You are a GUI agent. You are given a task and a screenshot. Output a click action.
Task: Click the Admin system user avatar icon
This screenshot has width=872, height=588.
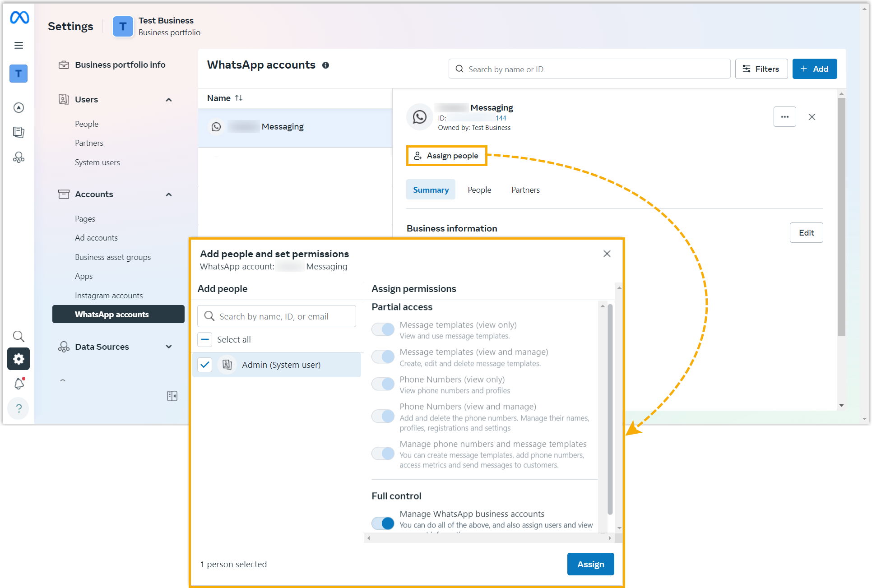[227, 365]
